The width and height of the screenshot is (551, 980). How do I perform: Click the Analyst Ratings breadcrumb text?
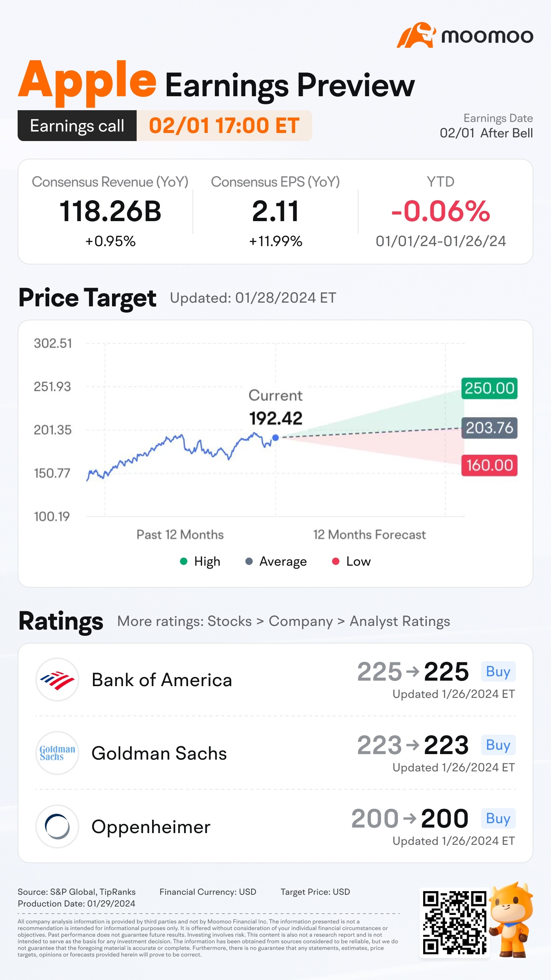[400, 621]
